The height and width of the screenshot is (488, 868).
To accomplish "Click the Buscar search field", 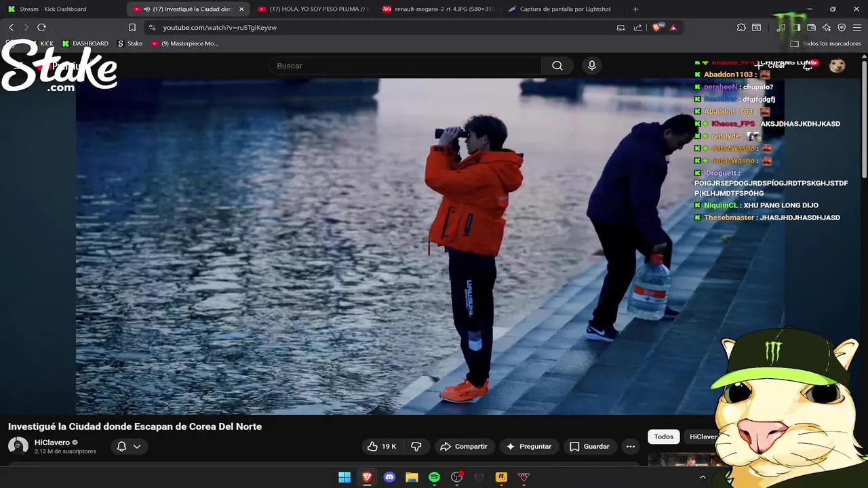I will [x=406, y=66].
